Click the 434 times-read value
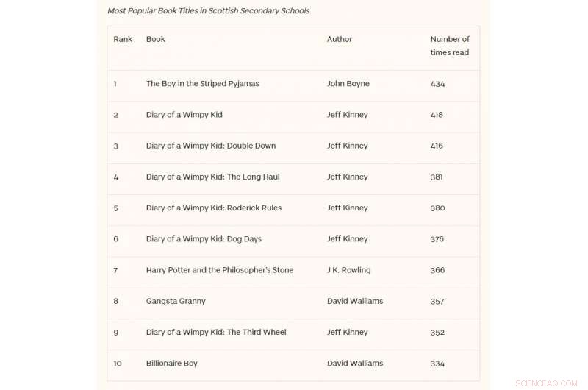588x390 pixels. (x=438, y=84)
